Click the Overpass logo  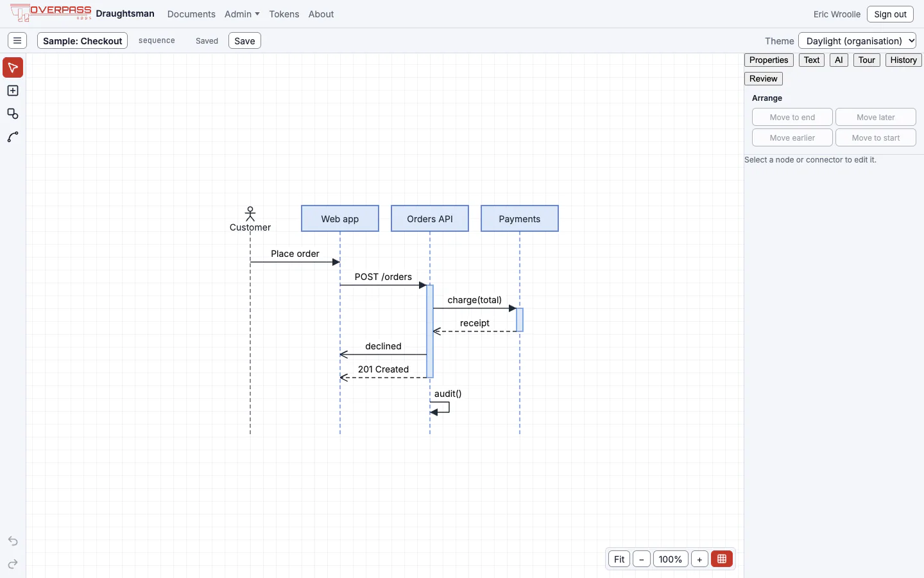click(x=51, y=13)
